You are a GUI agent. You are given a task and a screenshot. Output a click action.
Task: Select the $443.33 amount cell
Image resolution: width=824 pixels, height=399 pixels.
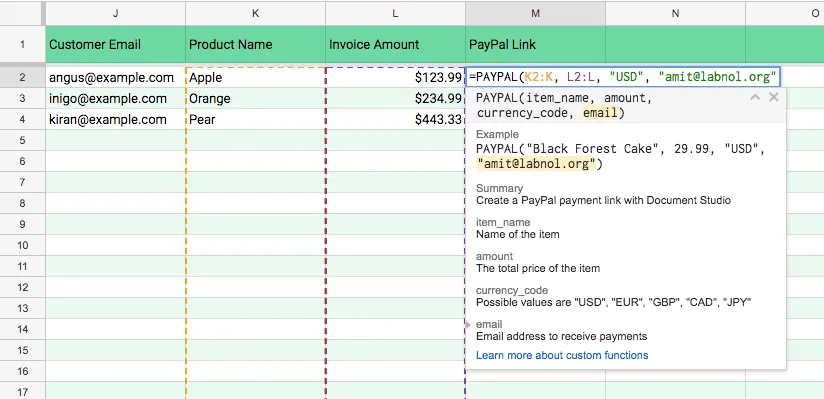point(395,119)
